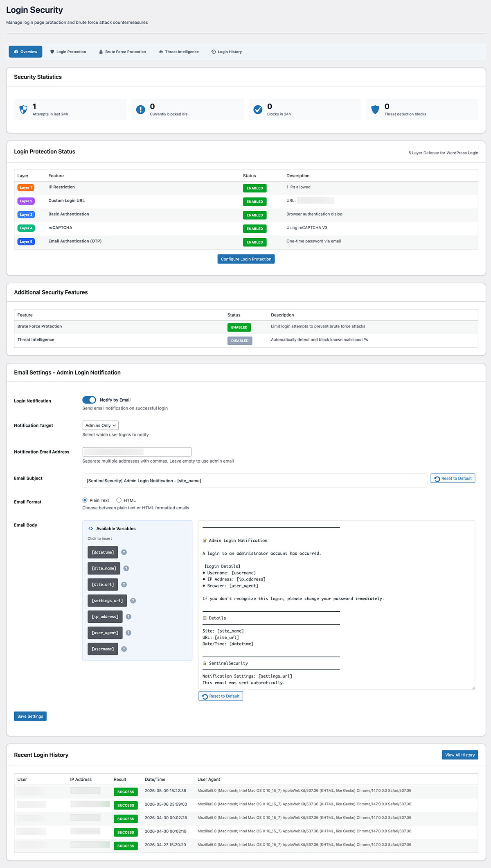
Task: Insert the [datetime] variable
Action: click(x=103, y=552)
